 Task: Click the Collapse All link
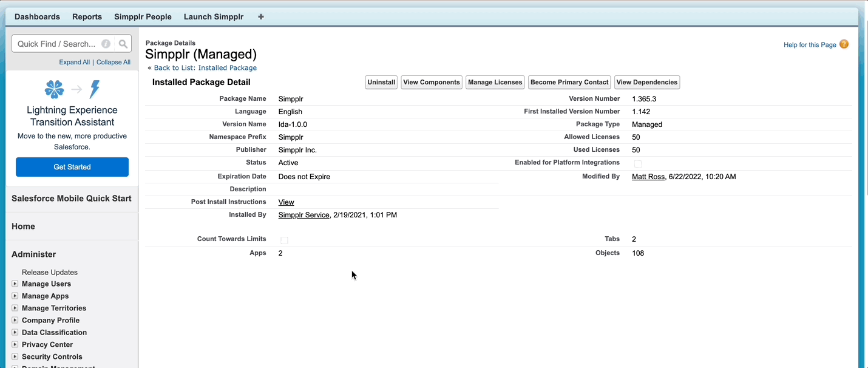[114, 62]
